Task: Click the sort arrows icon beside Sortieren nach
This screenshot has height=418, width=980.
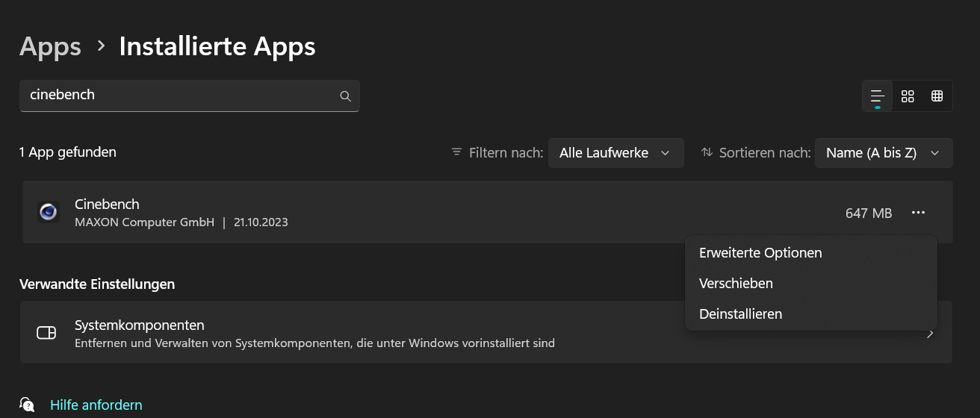Action: tap(707, 152)
